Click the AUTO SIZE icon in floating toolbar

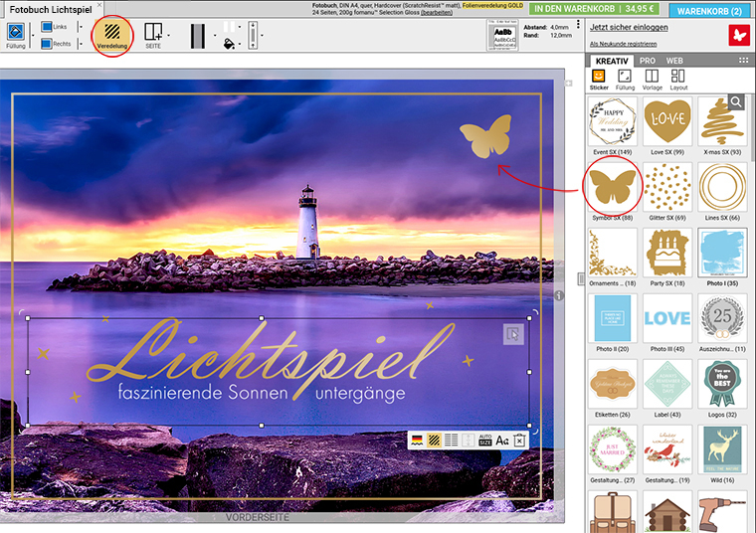(485, 441)
